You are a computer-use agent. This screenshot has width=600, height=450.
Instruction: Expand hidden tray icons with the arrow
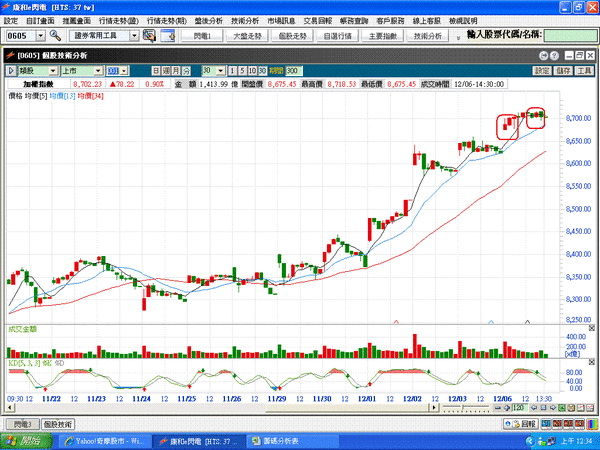point(530,441)
